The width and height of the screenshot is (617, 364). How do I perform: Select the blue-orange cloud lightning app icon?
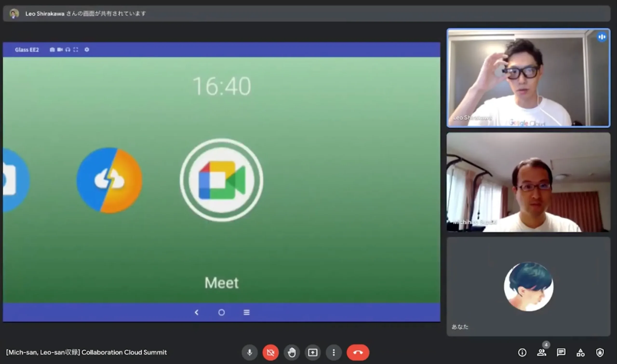pos(109,180)
